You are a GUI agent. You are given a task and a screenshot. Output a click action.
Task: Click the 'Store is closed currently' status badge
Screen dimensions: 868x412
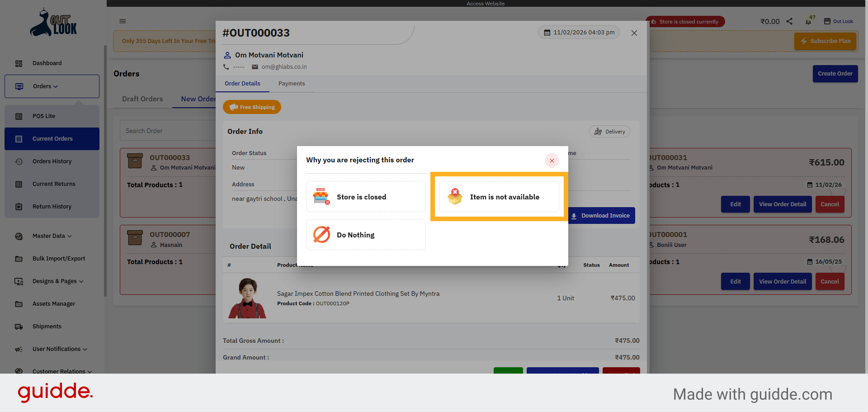click(685, 22)
